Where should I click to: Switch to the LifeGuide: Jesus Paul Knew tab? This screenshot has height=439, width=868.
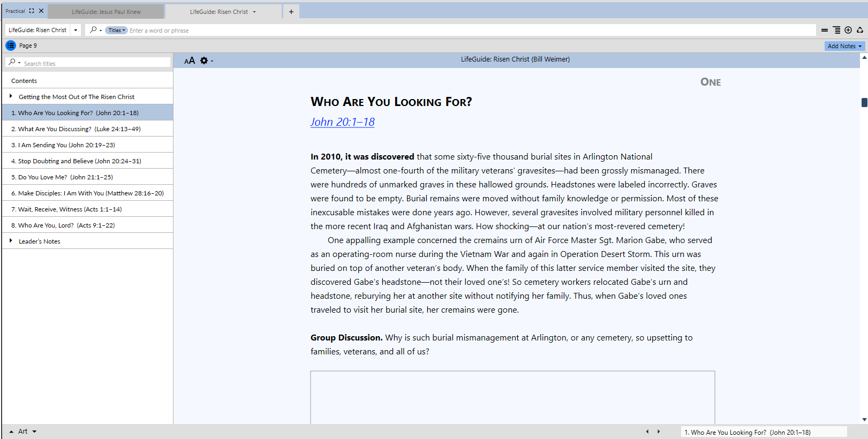pyautogui.click(x=106, y=12)
